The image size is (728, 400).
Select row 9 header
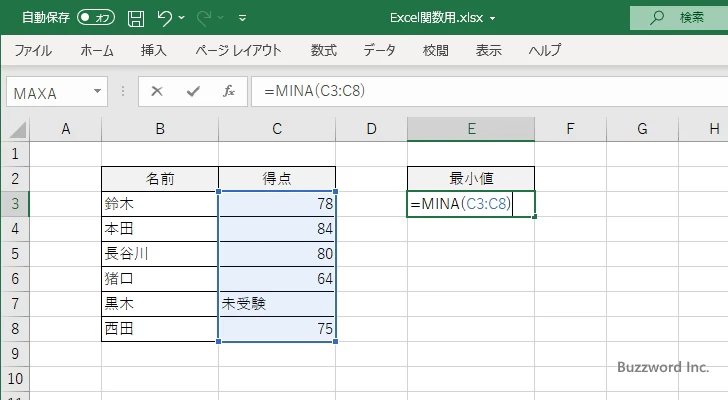point(15,354)
